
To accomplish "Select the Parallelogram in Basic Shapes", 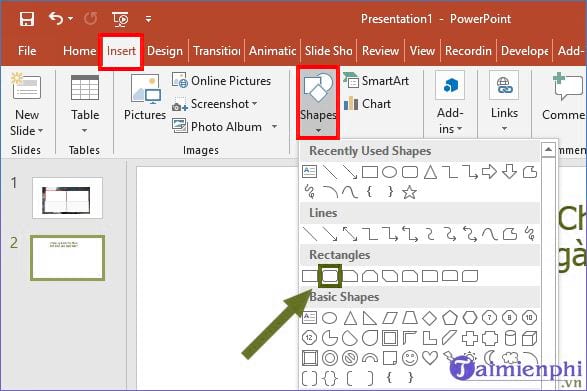I will coord(390,318).
